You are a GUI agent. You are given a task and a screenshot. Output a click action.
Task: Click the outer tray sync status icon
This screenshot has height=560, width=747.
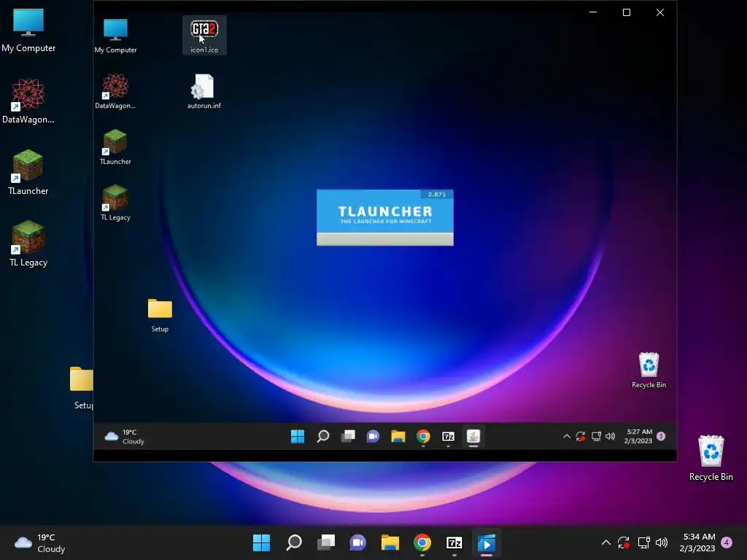(x=624, y=542)
